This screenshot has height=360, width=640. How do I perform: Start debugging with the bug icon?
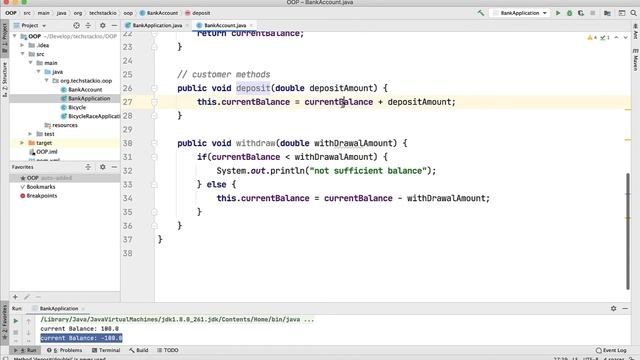[569, 13]
